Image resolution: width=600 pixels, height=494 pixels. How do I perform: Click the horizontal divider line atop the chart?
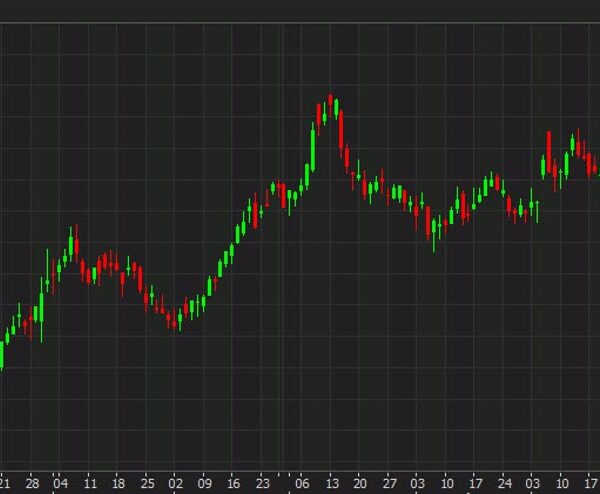click(300, 23)
